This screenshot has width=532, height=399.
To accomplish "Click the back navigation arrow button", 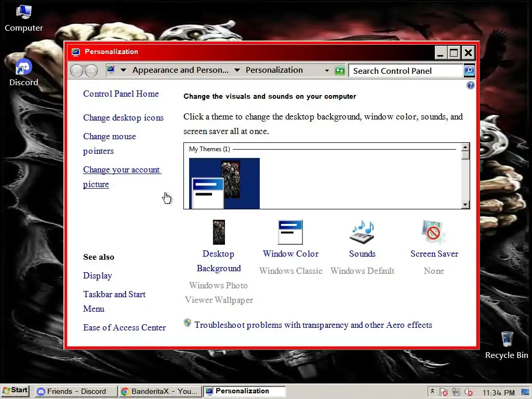I will 77,71.
